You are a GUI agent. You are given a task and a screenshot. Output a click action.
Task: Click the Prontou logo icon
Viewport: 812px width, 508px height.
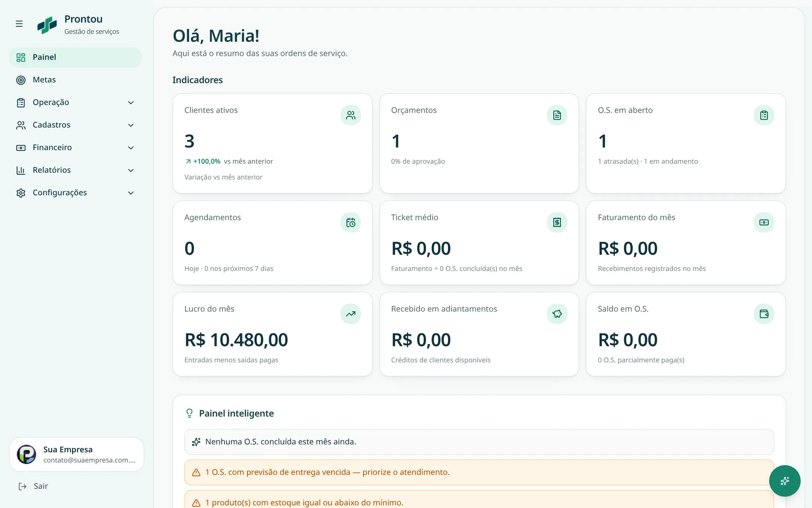click(x=47, y=25)
